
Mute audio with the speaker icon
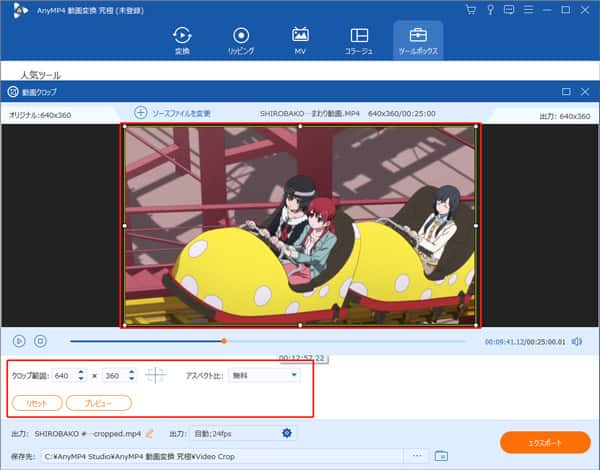pyautogui.click(x=577, y=341)
